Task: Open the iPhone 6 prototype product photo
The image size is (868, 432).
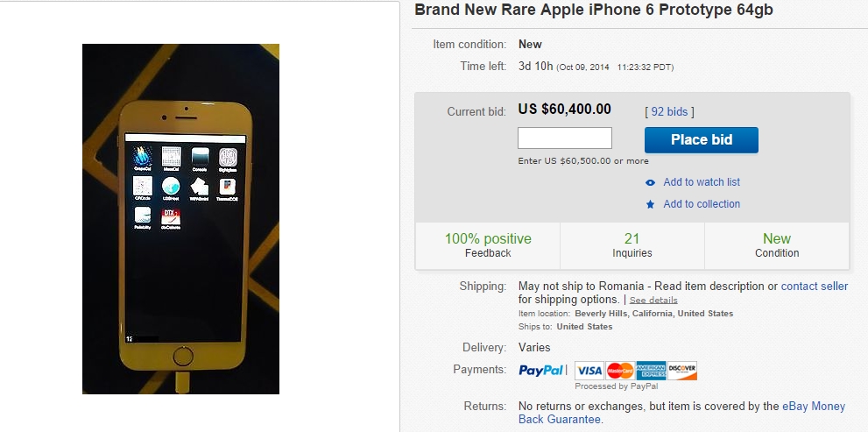Action: tap(180, 219)
